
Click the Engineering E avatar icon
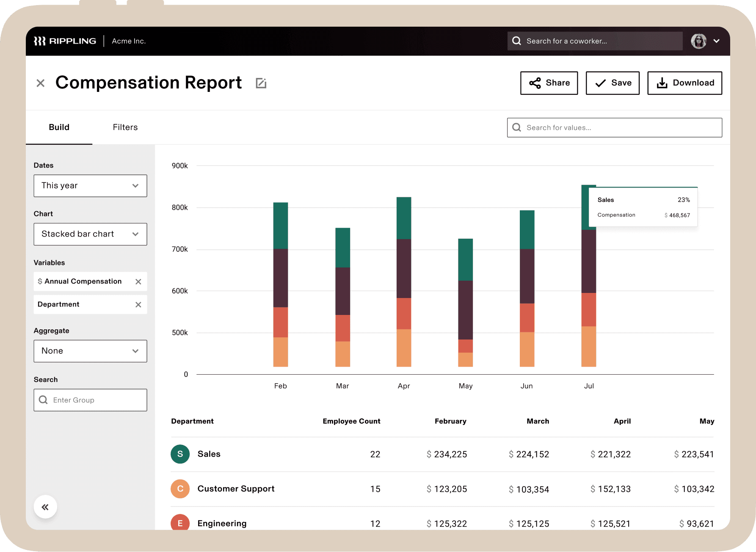(x=180, y=523)
